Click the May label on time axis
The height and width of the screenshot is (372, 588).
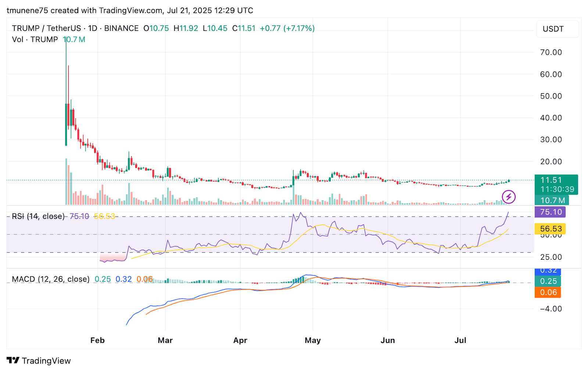(x=313, y=340)
